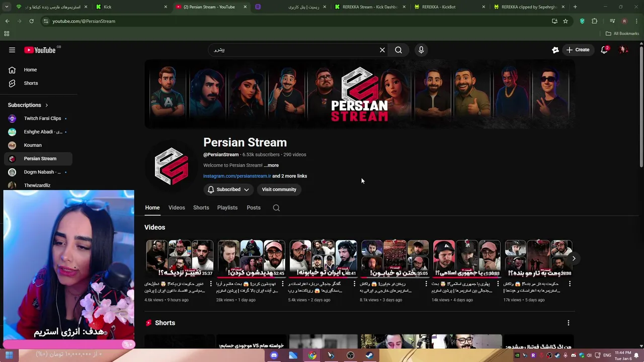Open the Kouman subscription
Viewport: 644px width, 362px height.
(38, 145)
